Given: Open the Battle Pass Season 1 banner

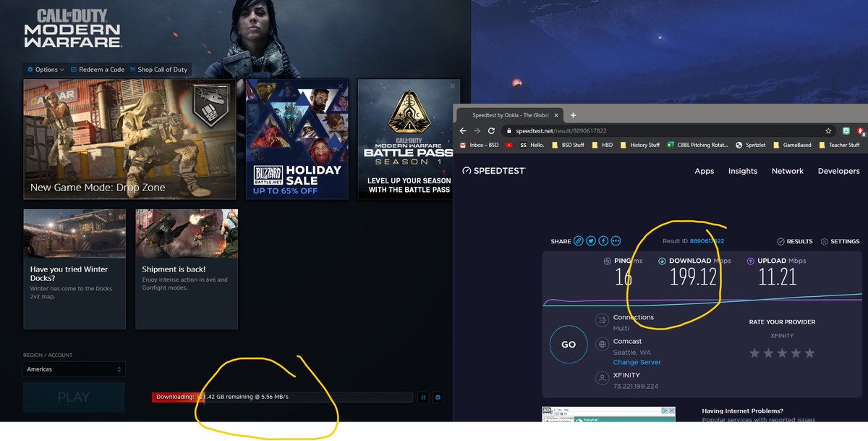Looking at the screenshot, I should coord(409,139).
